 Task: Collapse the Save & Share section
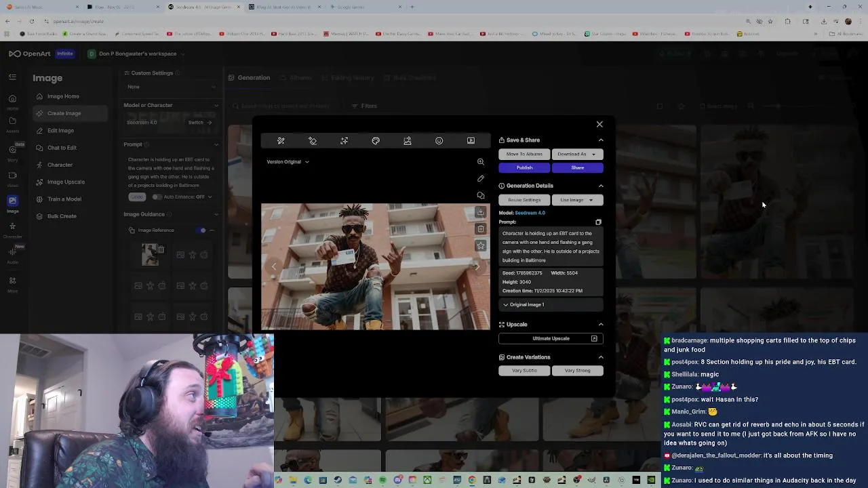(x=601, y=140)
